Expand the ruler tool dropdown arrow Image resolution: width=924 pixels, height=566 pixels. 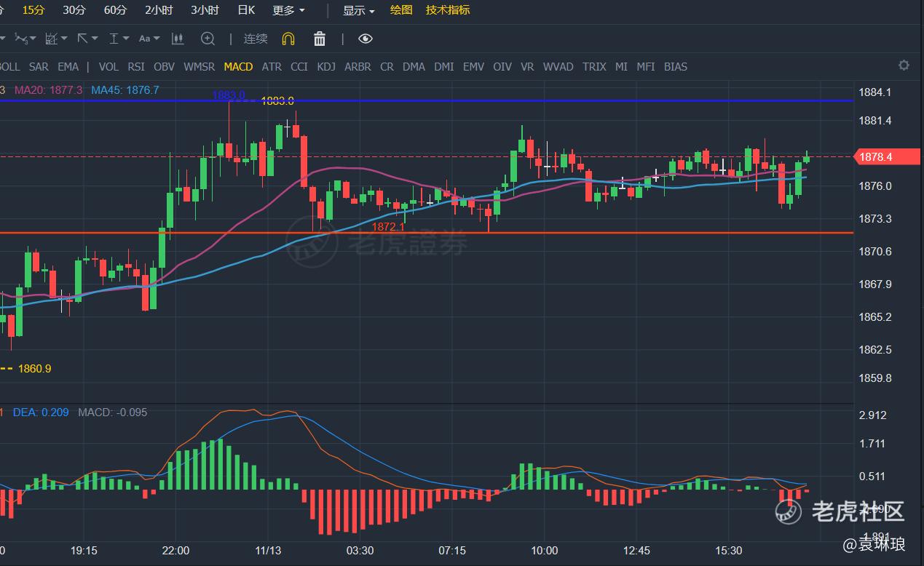point(126,39)
